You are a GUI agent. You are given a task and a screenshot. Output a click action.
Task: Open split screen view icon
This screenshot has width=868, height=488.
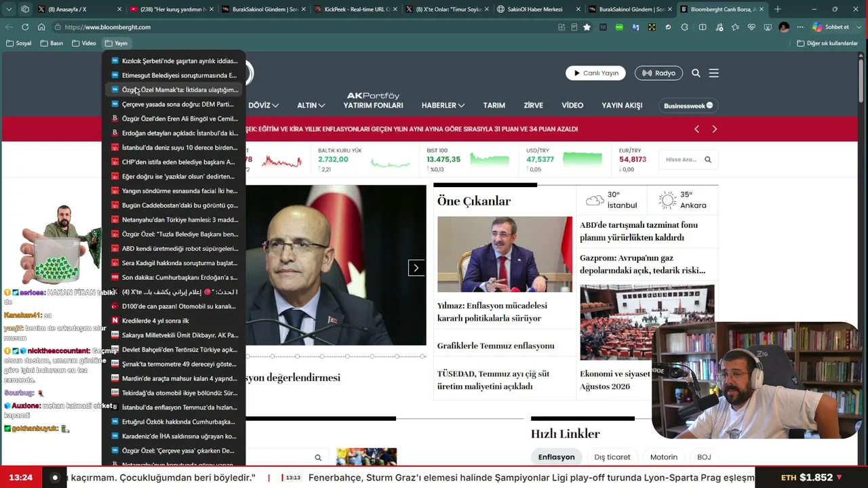[703, 27]
